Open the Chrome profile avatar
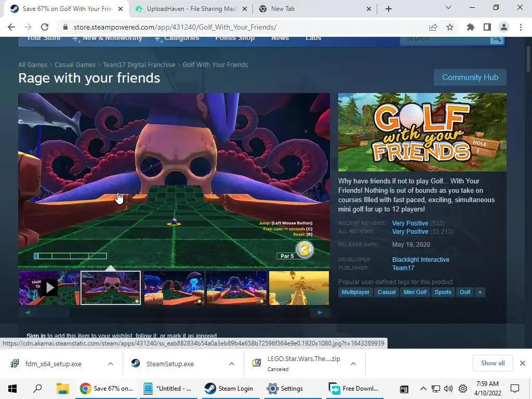 pos(504,27)
